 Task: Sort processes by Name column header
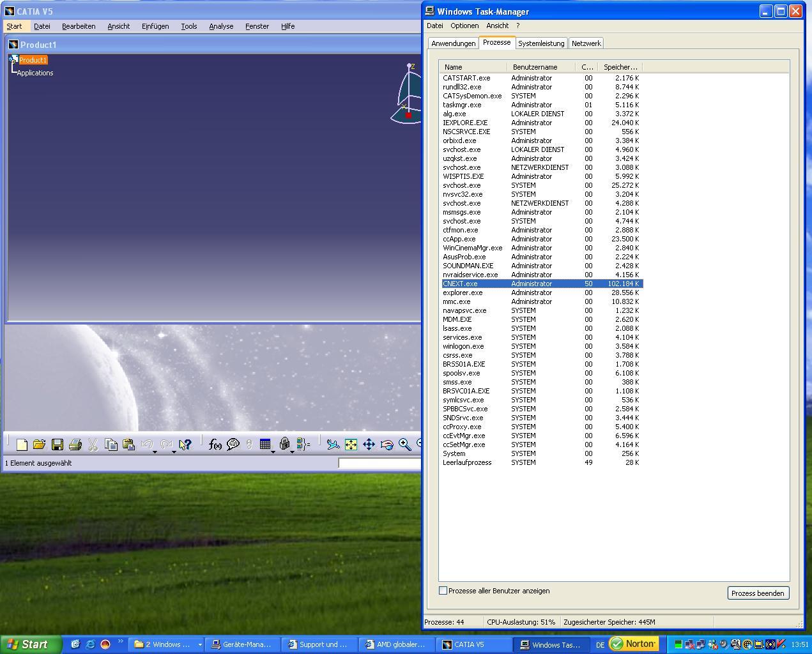pyautogui.click(x=473, y=67)
